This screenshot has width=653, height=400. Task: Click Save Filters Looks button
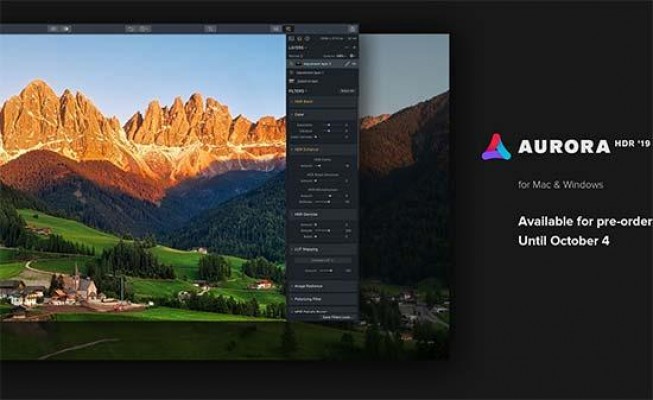pos(336,317)
